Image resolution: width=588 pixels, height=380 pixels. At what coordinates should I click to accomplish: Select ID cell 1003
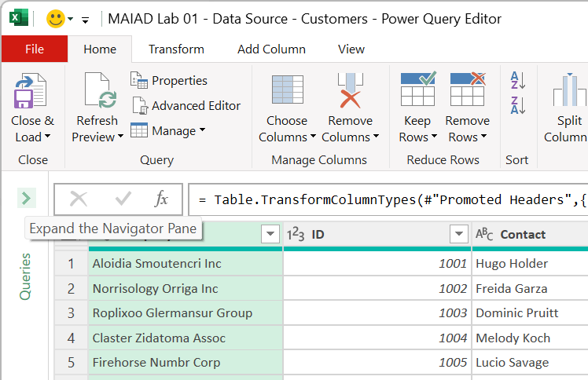pyautogui.click(x=377, y=313)
